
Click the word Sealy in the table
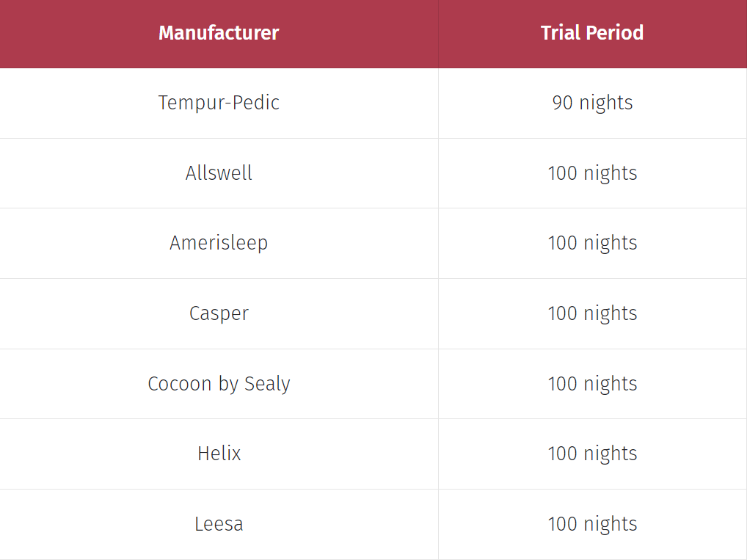coord(267,385)
